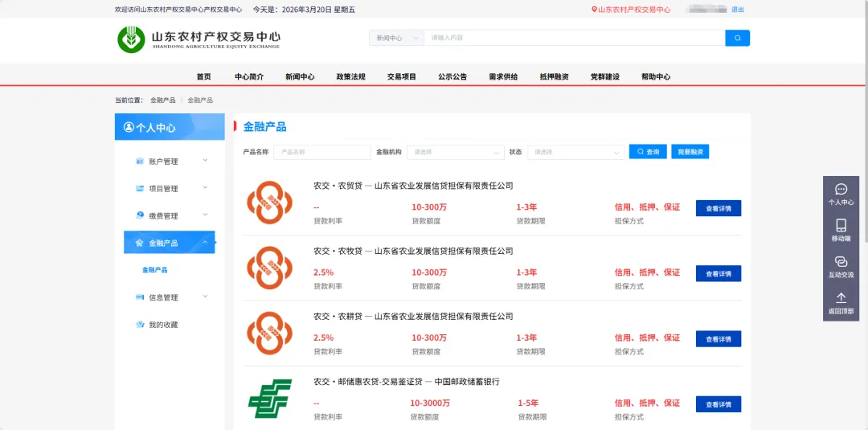Click the 缴费管理 sidebar icon
The height and width of the screenshot is (430, 868).
(140, 215)
